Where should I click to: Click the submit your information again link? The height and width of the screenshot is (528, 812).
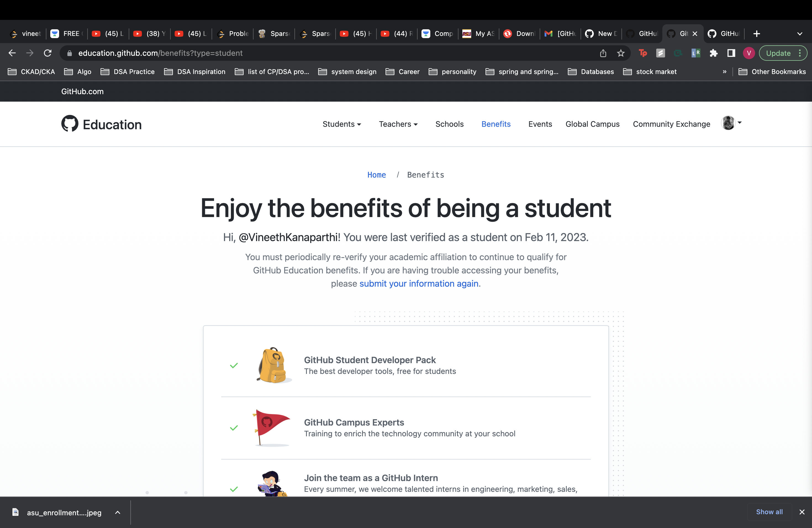pos(419,283)
